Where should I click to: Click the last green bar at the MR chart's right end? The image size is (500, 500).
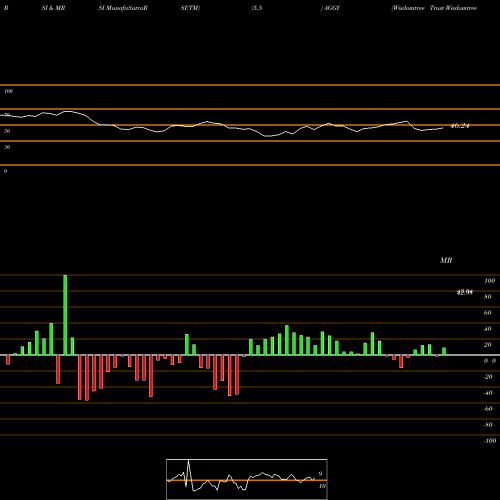444,351
